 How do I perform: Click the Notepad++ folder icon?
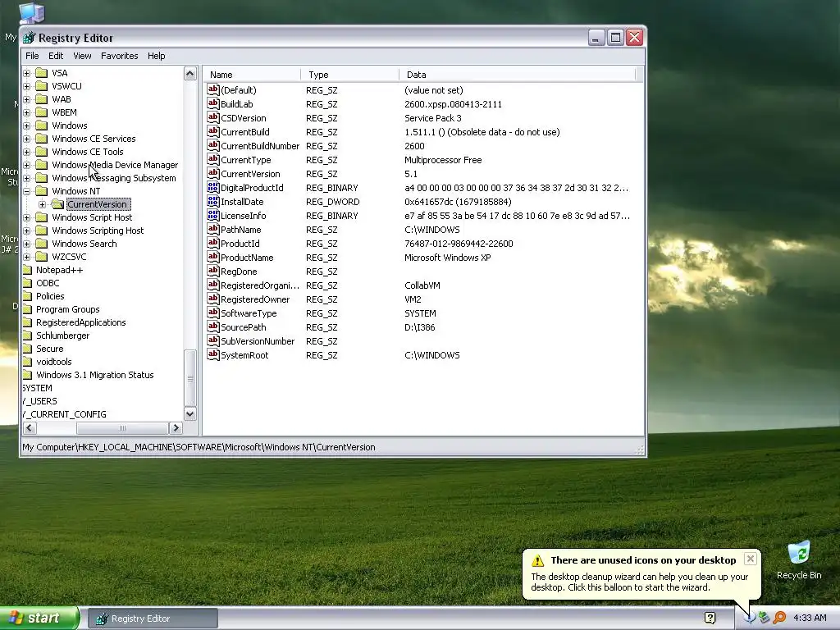pos(27,269)
